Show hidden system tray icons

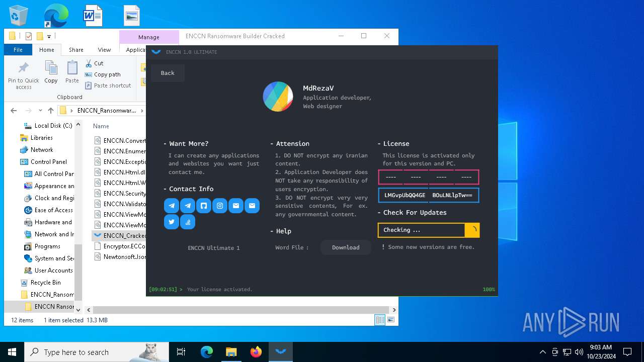pyautogui.click(x=542, y=352)
